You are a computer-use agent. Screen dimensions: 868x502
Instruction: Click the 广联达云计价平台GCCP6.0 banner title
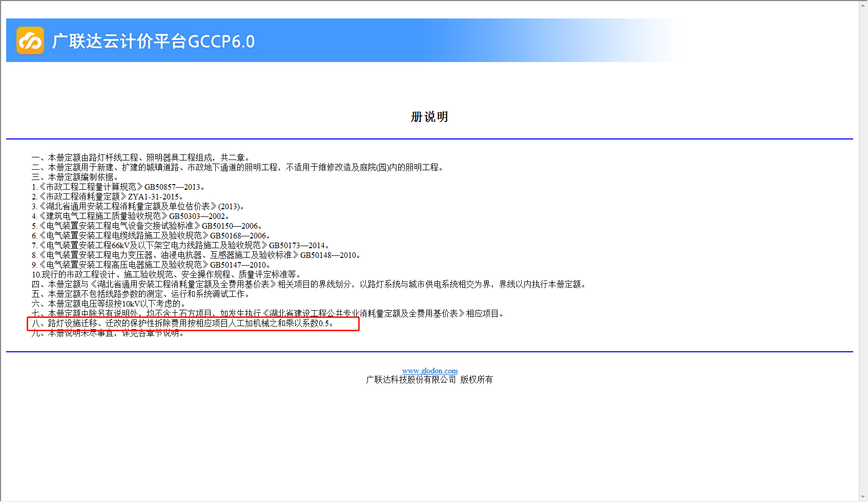153,41
